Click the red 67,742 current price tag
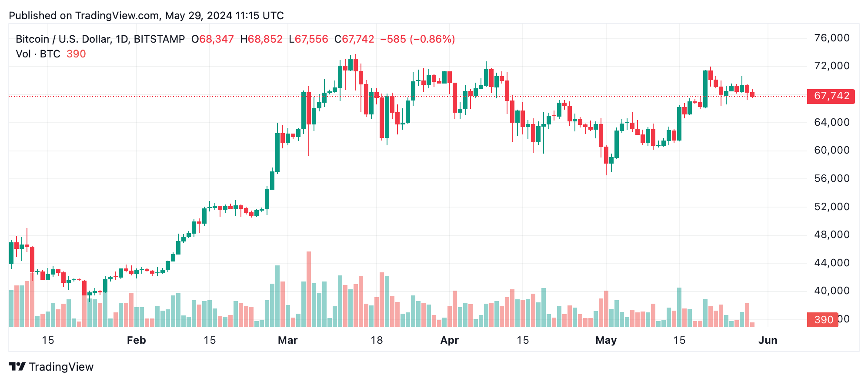 pyautogui.click(x=831, y=96)
